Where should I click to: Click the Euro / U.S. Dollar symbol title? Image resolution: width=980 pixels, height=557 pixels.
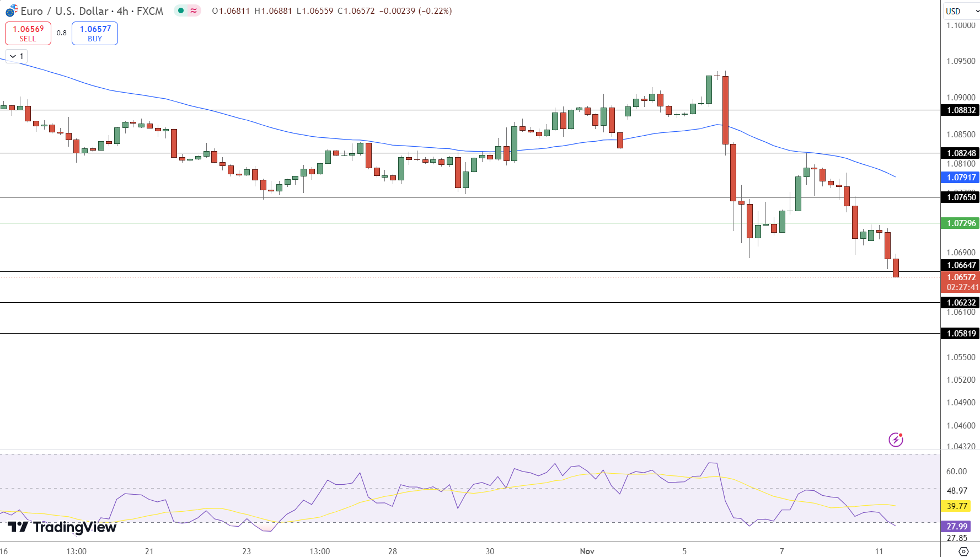[x=65, y=11]
